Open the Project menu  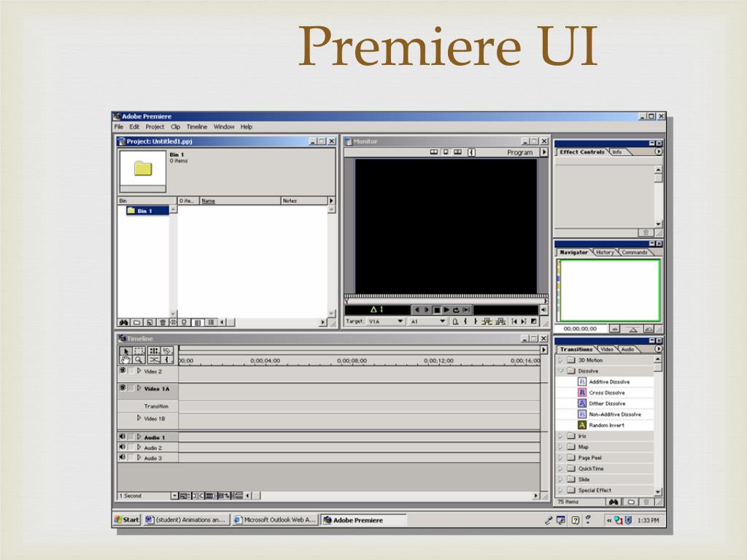click(x=155, y=127)
